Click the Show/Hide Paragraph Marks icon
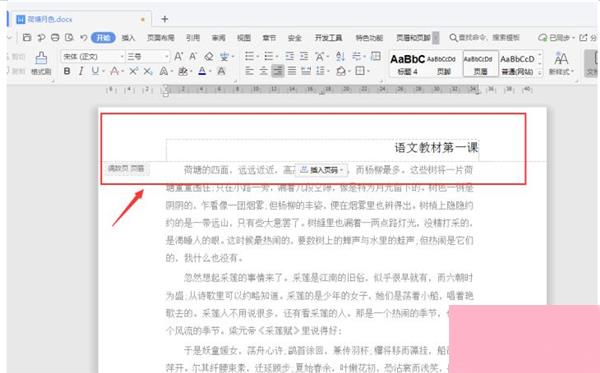Viewport: 600px width, 373px height. [356, 57]
